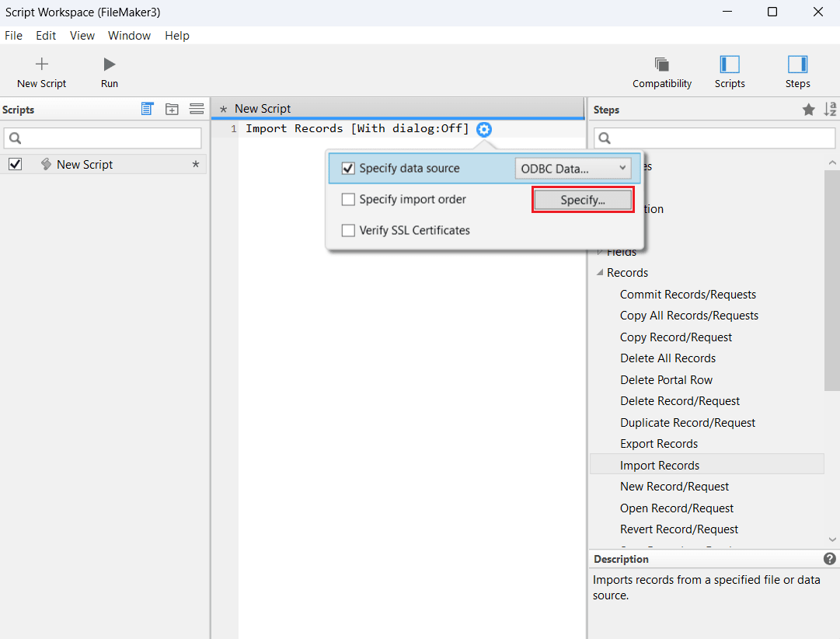Click the New Script plus icon
The height and width of the screenshot is (639, 840).
(x=42, y=65)
